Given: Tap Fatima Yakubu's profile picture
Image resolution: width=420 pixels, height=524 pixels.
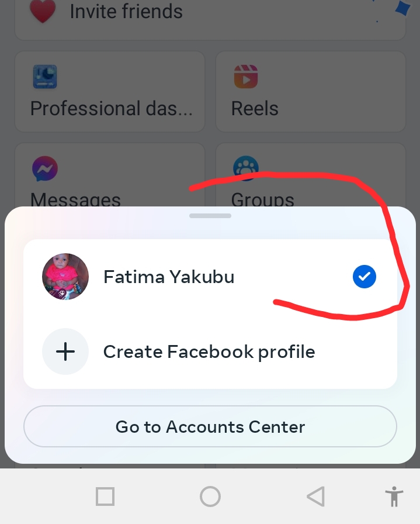Looking at the screenshot, I should (x=65, y=277).
